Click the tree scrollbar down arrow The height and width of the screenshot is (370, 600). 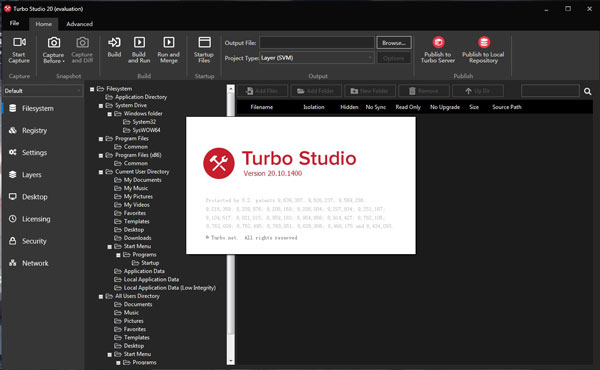[x=230, y=361]
